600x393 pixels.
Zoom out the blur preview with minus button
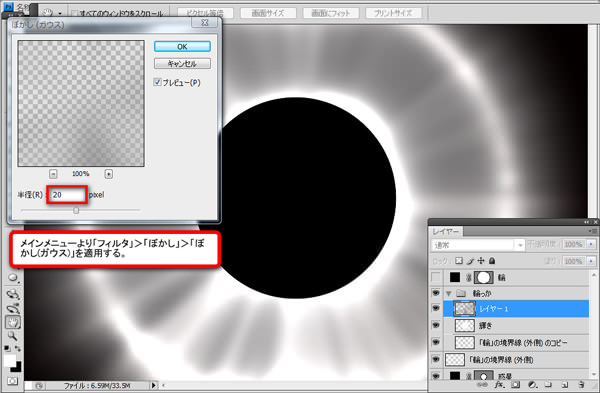pos(53,174)
